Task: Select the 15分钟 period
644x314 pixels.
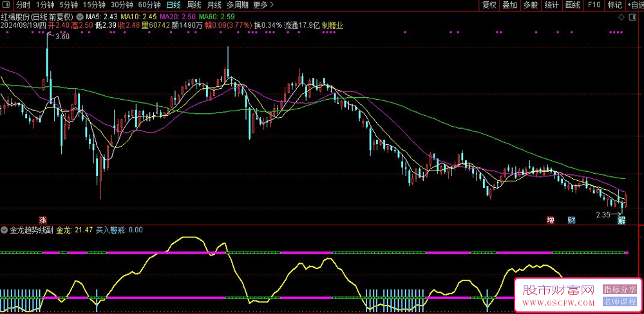Action: (94, 5)
